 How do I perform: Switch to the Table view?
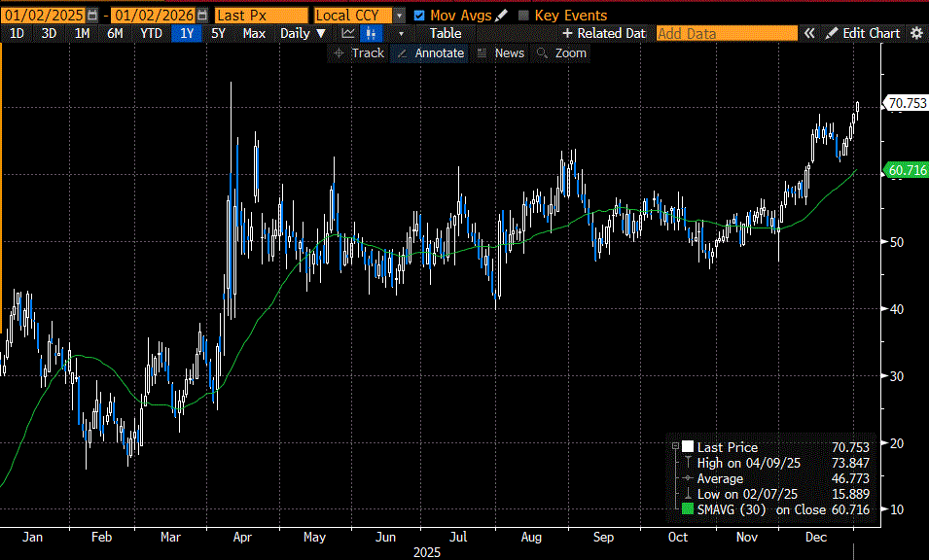click(x=445, y=33)
